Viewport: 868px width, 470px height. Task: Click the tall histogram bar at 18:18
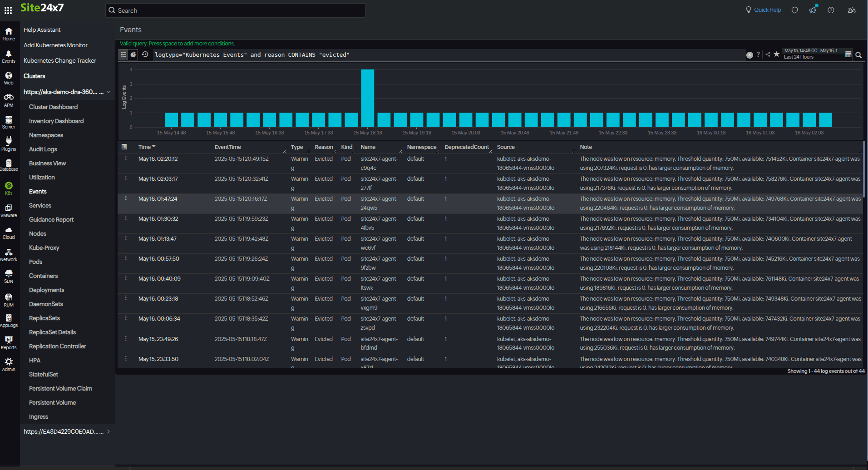368,98
